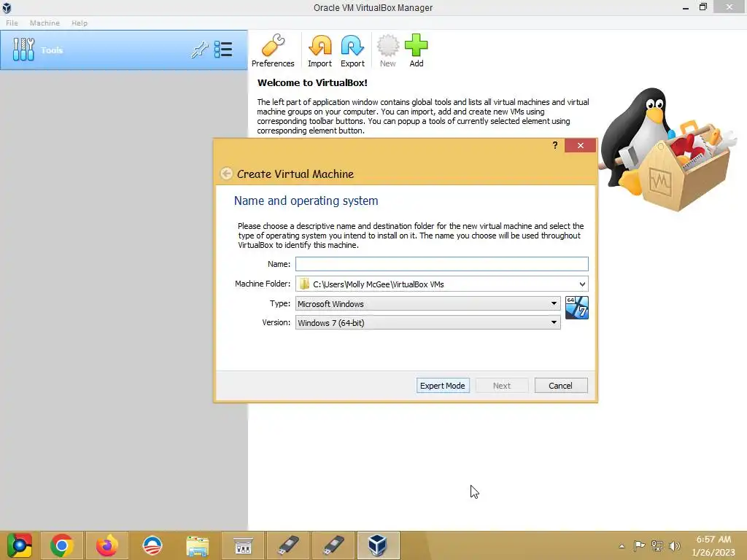Open the File menu
This screenshot has height=560, width=747.
pos(12,23)
